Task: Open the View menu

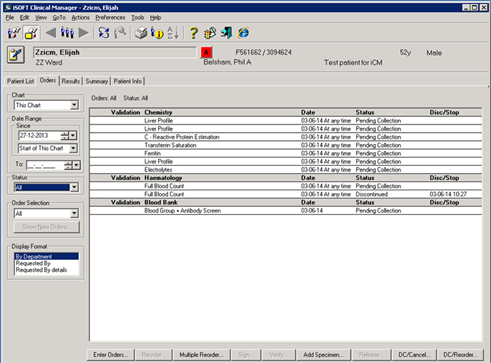Action: tap(41, 18)
